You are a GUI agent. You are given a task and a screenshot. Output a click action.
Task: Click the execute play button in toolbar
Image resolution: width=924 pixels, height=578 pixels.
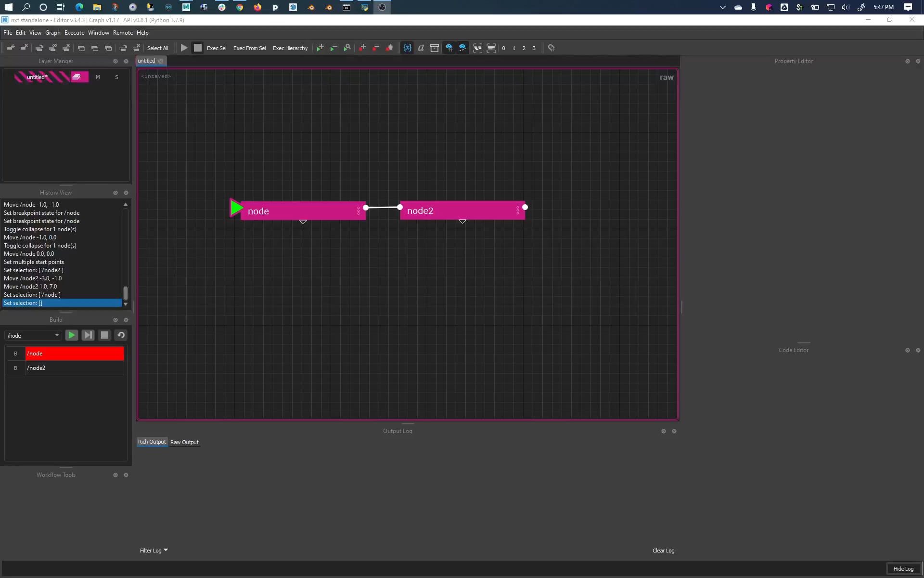click(x=184, y=48)
